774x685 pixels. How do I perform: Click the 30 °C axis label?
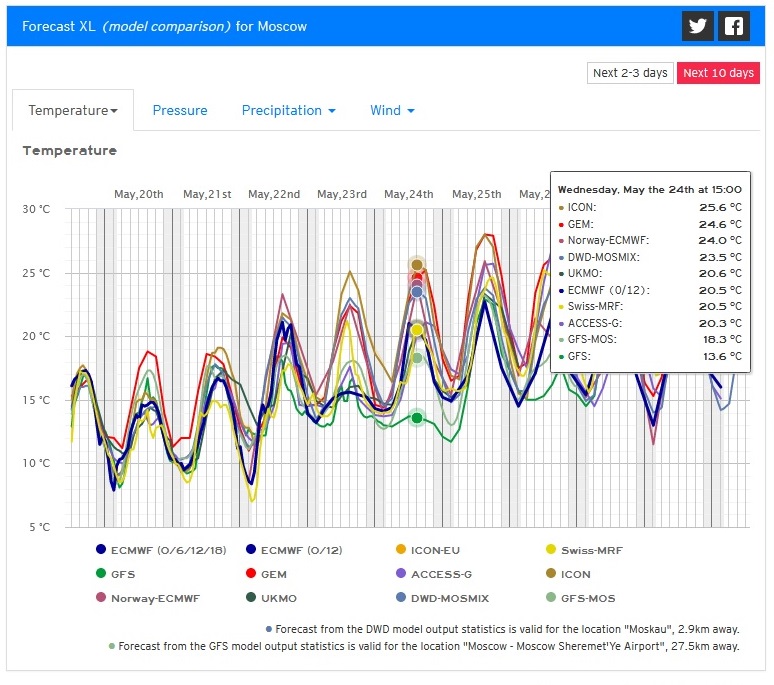pyautogui.click(x=36, y=209)
